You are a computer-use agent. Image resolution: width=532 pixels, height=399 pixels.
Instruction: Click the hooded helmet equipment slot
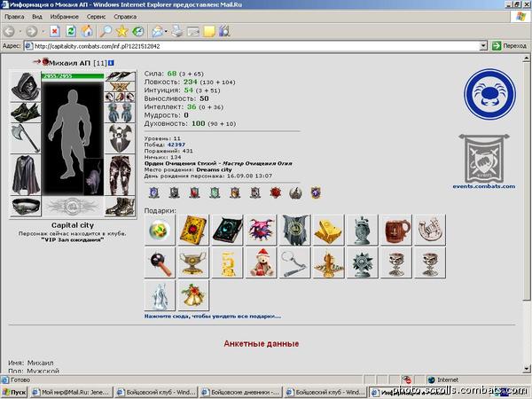26,86
